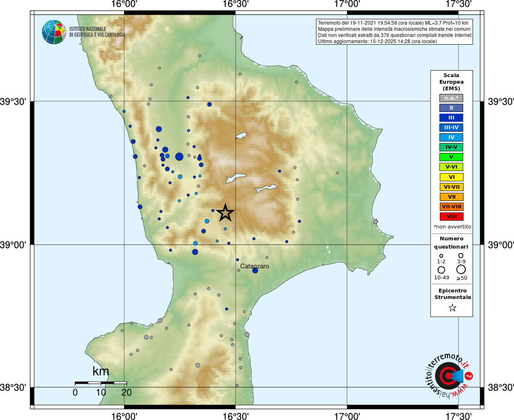Click the 'Terremoto del 19-11-2021' info line
Image resolution: width=514 pixels, height=420 pixels.
393,23
